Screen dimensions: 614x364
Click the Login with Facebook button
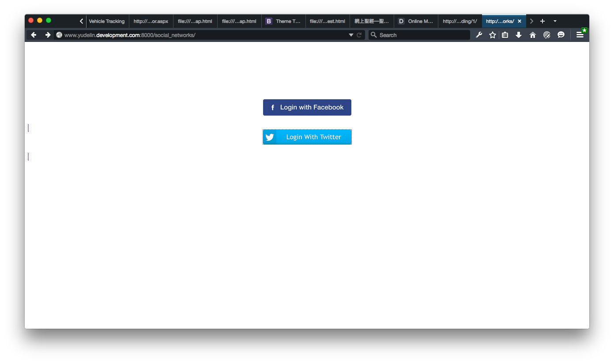[307, 107]
